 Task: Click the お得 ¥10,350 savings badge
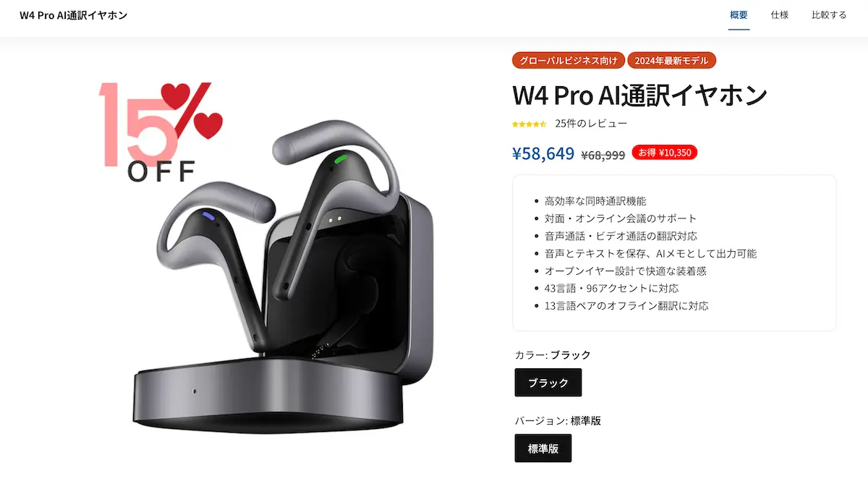tap(665, 153)
